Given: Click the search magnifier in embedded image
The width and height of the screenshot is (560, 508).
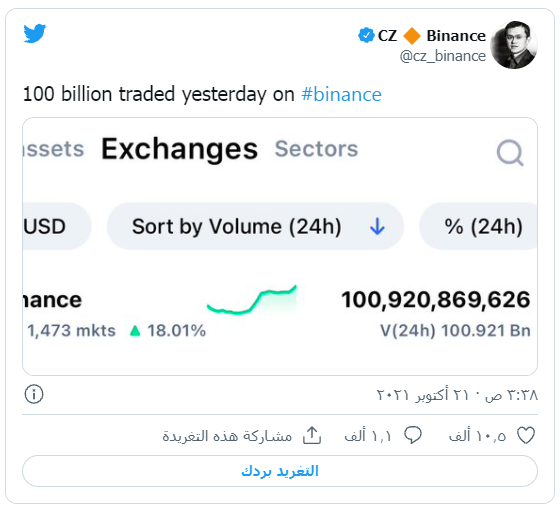Looking at the screenshot, I should (x=510, y=153).
